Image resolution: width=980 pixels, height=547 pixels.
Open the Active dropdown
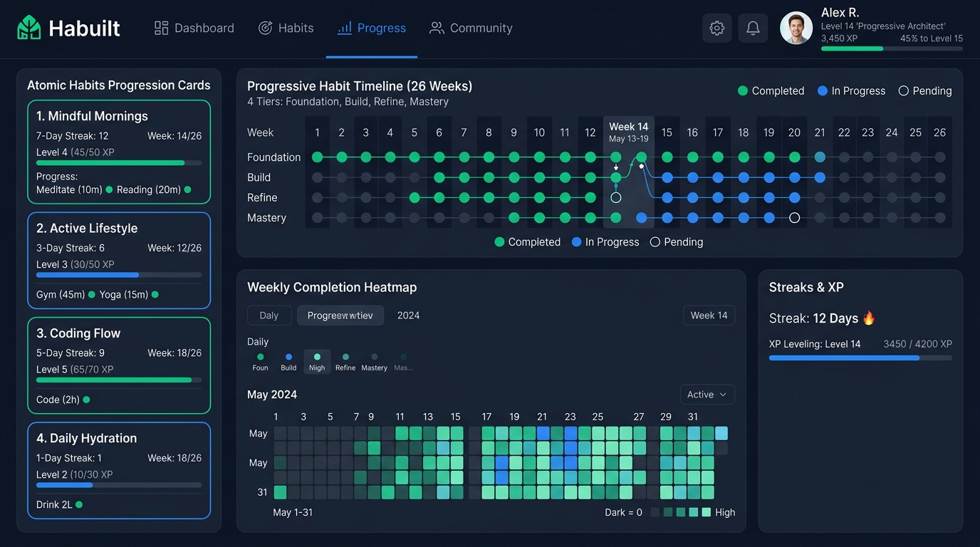click(x=707, y=395)
